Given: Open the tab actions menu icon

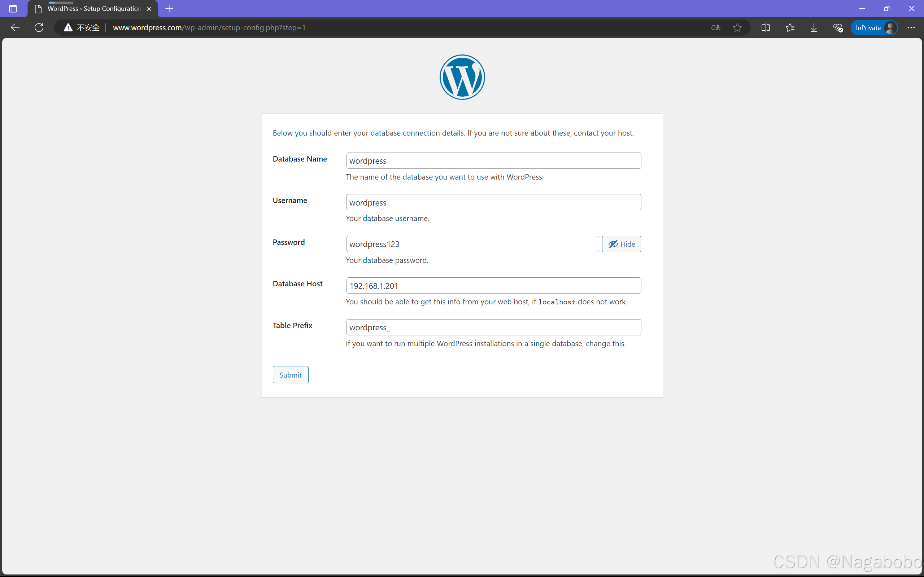Looking at the screenshot, I should pyautogui.click(x=13, y=8).
